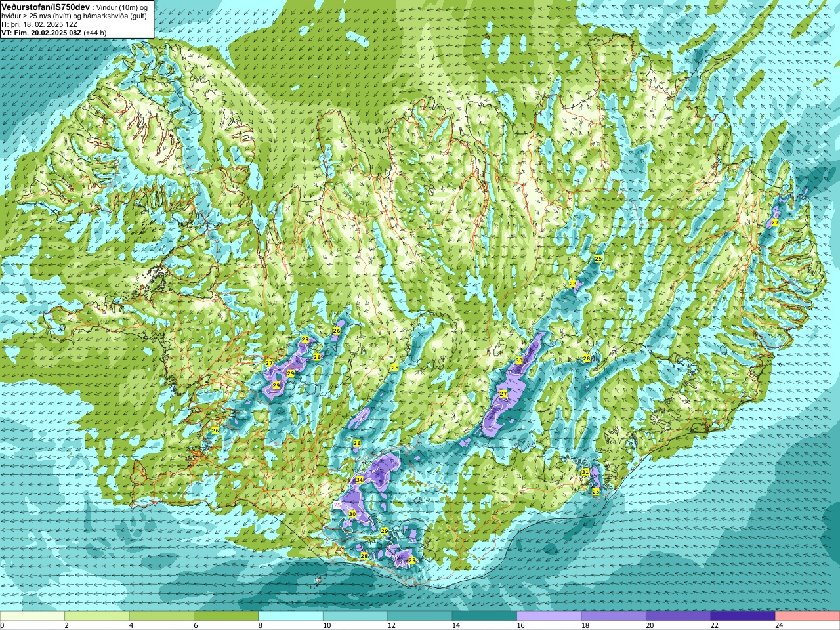Select the dark indigo 22–24 m/s legend swatch
840x630 pixels.
click(x=744, y=616)
